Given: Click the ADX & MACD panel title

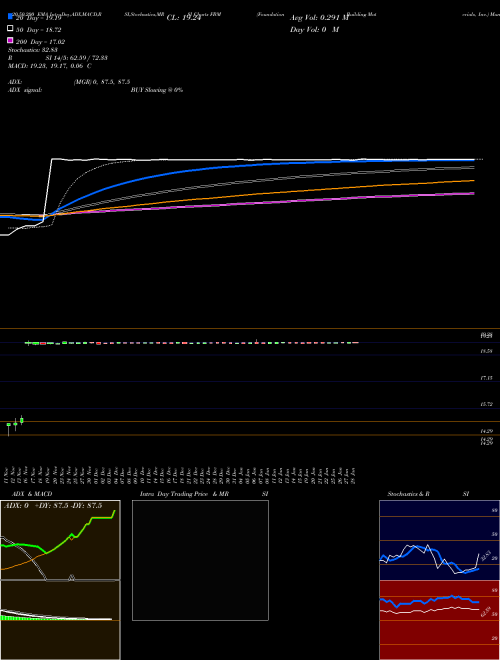Looking at the screenshot, I should [x=32, y=494].
